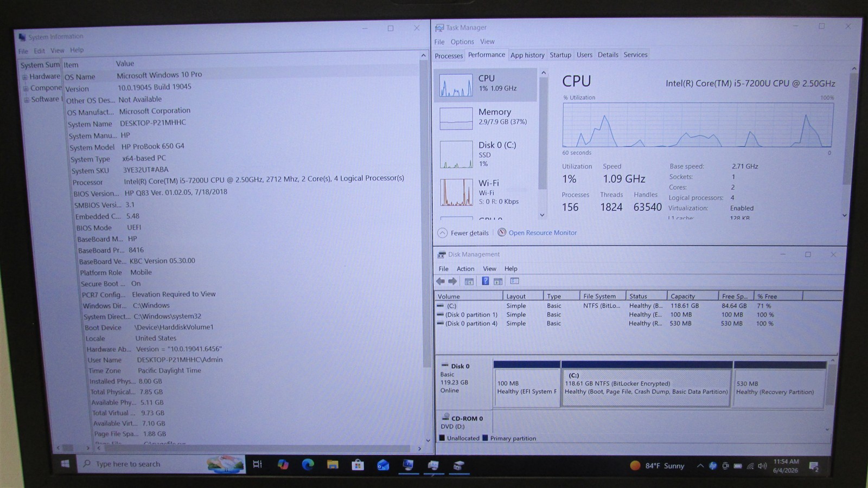Switch to the Processes tab
Image resolution: width=868 pixels, height=488 pixels.
(449, 56)
